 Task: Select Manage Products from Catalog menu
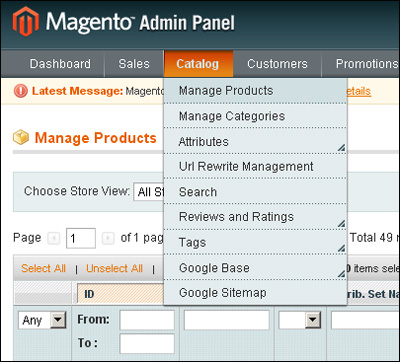pos(255,91)
